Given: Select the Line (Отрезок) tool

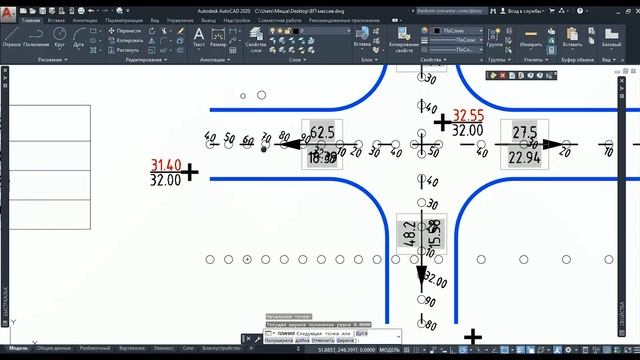Looking at the screenshot, I should click(x=11, y=37).
